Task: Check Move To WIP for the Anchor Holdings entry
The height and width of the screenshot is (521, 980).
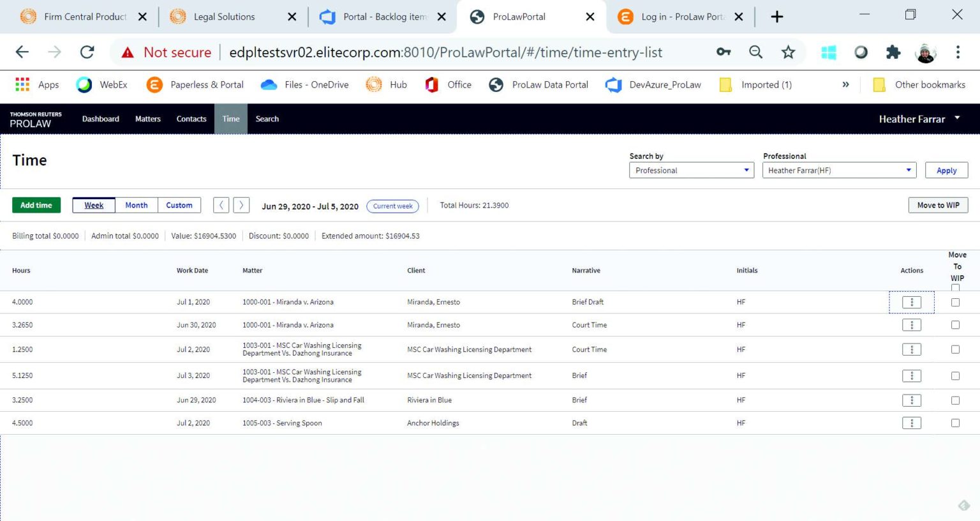Action: click(x=955, y=422)
